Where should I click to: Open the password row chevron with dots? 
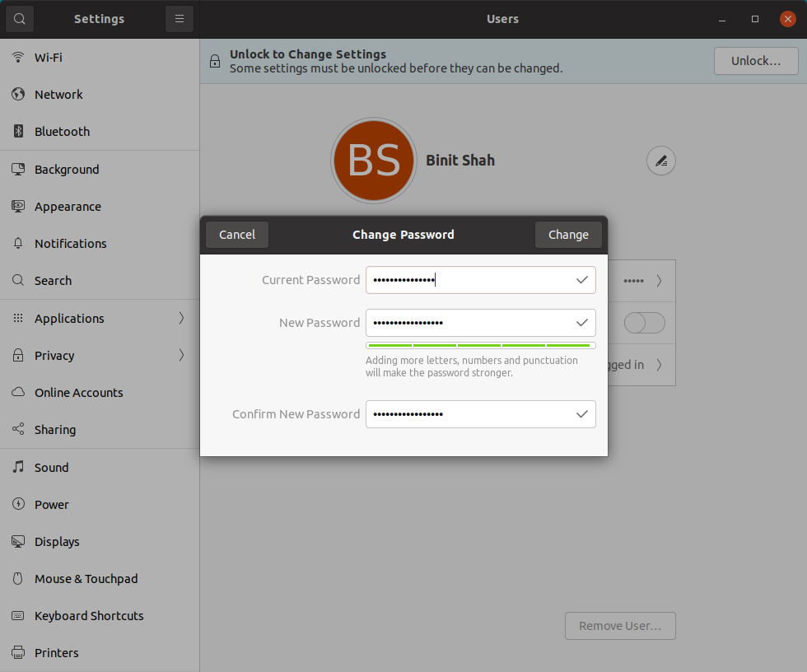click(659, 281)
